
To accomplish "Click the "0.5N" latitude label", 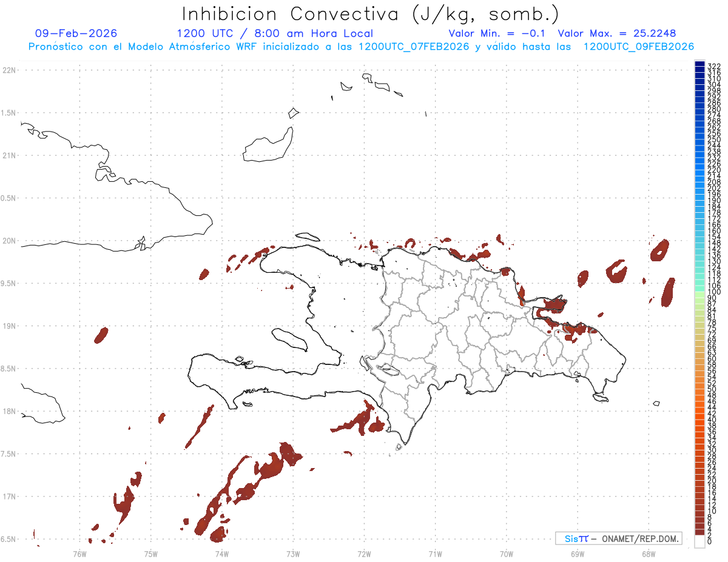I will (x=8, y=198).
